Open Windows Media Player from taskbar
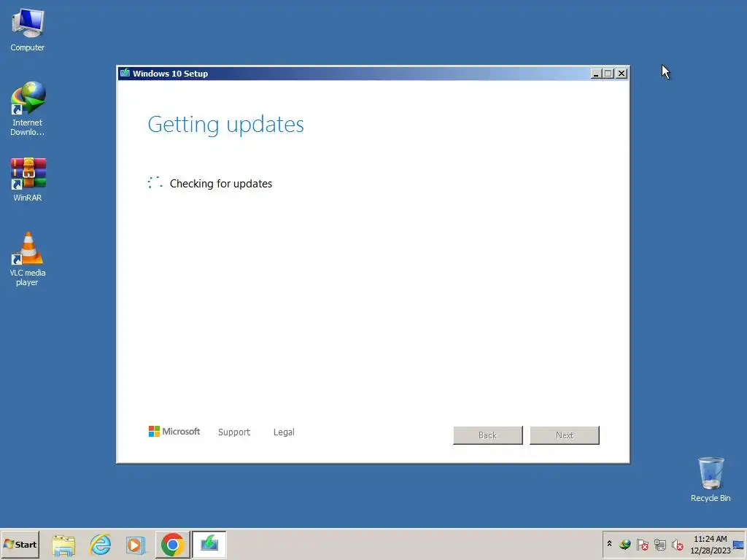Image resolution: width=747 pixels, height=560 pixels. coord(136,545)
